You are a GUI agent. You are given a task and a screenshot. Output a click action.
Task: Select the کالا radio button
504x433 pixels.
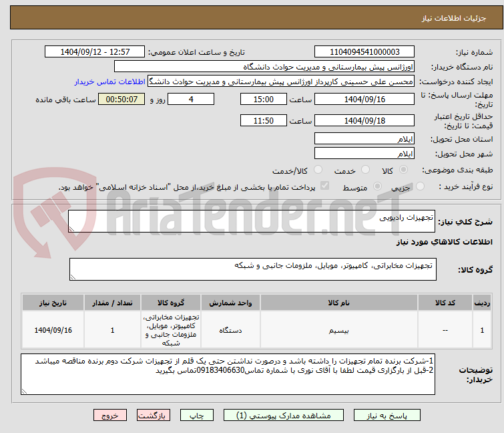[x=403, y=170]
